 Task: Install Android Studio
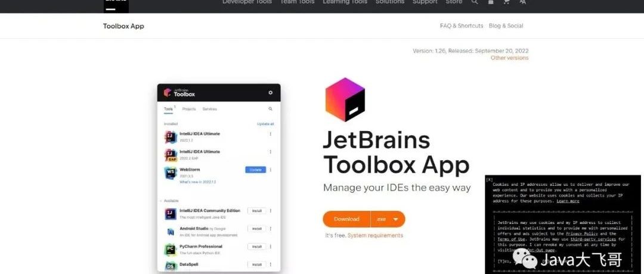[256, 229]
